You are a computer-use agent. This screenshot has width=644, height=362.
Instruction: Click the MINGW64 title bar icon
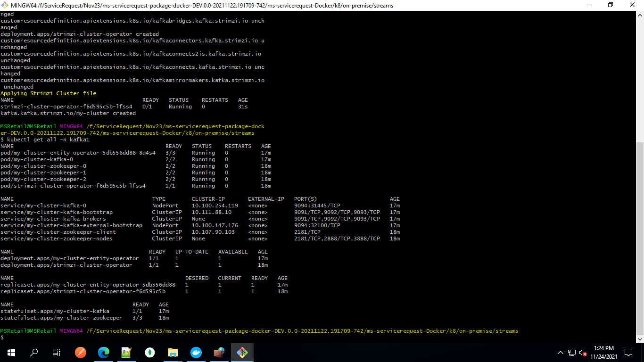coord(5,5)
